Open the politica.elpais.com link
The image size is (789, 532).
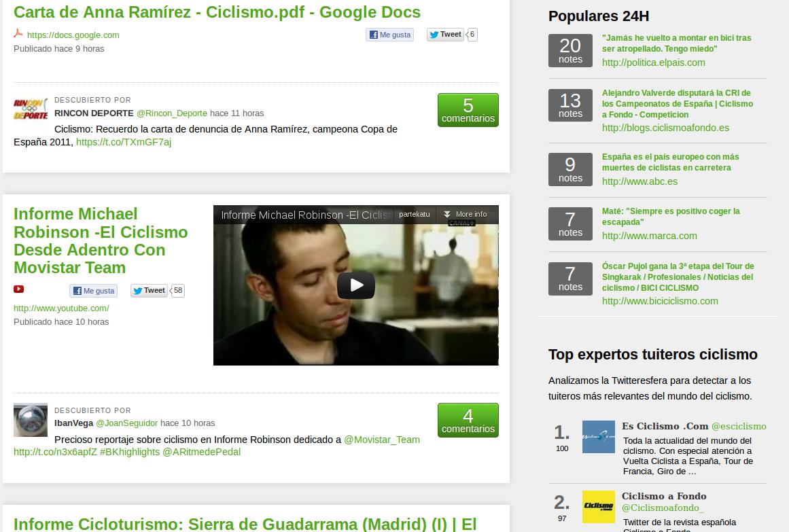tap(653, 63)
